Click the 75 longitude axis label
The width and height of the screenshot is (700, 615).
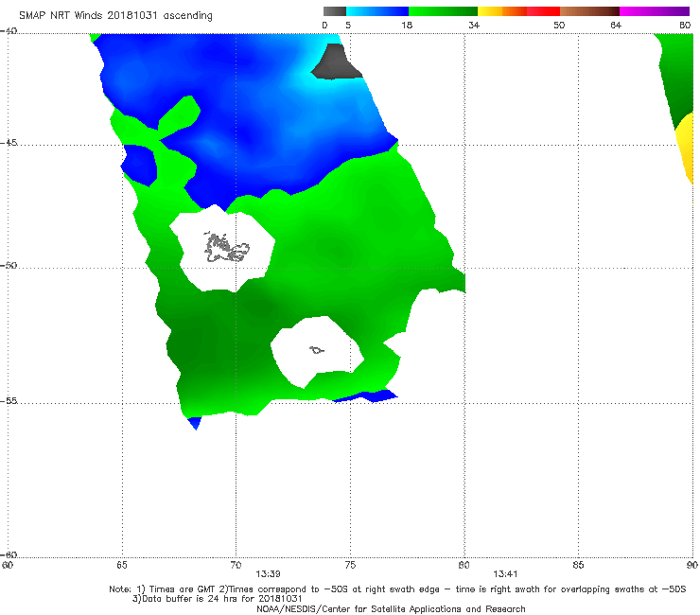tap(350, 565)
